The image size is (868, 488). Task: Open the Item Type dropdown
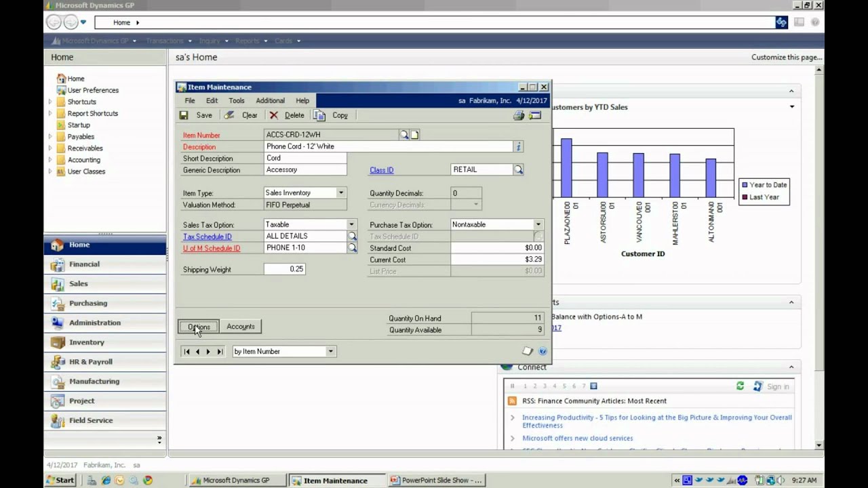click(x=341, y=192)
